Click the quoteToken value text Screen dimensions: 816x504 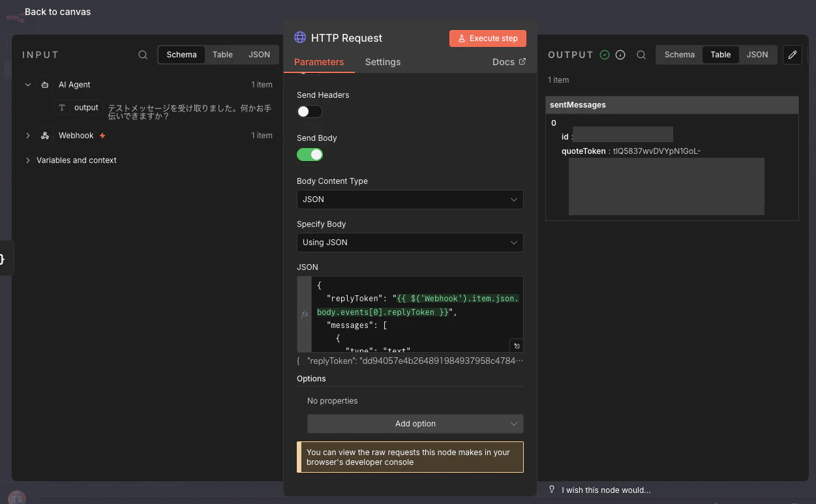click(657, 151)
